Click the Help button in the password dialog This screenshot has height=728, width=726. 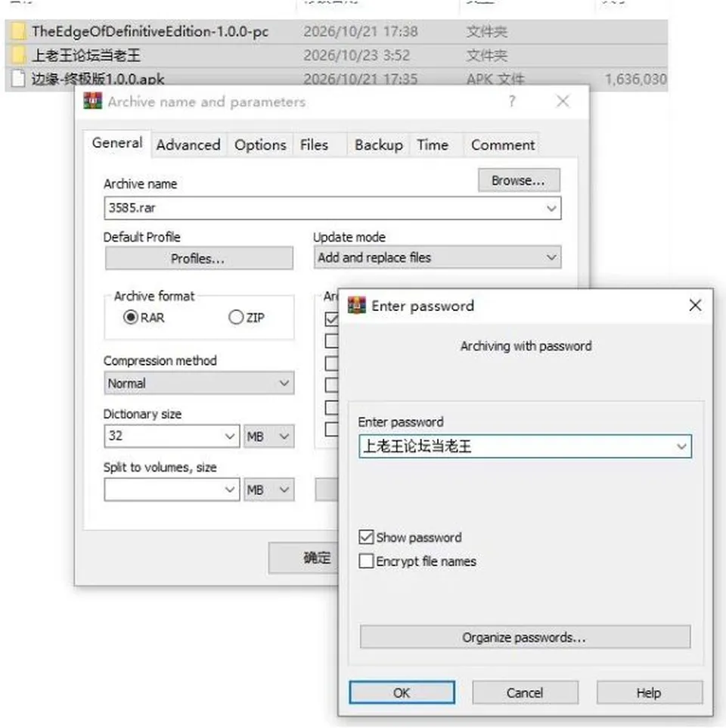(650, 692)
